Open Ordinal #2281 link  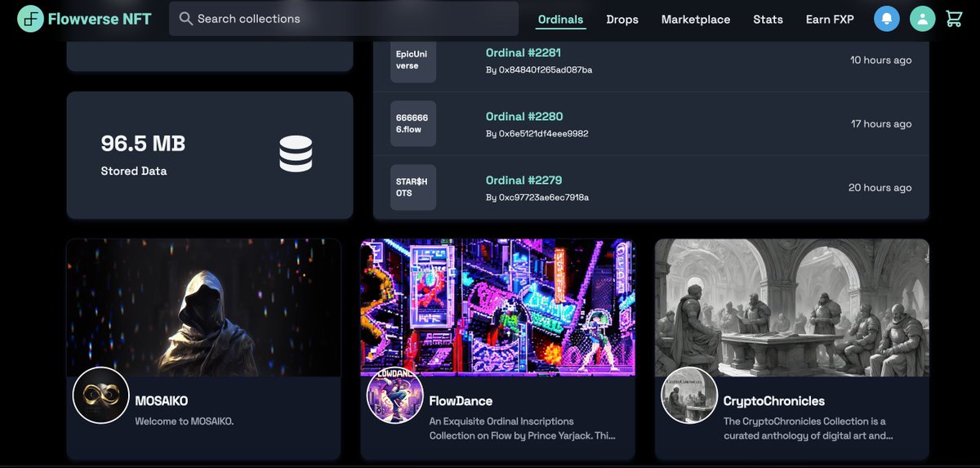point(523,52)
